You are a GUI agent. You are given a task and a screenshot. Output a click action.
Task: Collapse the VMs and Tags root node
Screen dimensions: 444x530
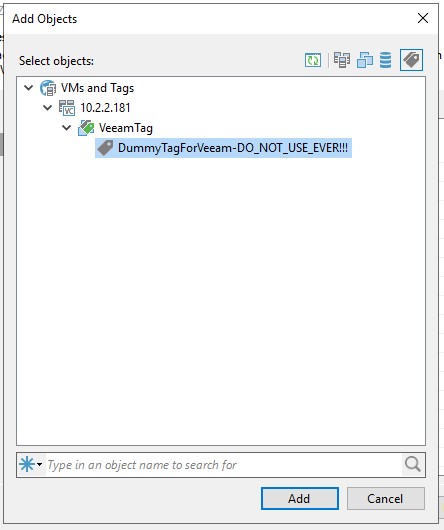[29, 88]
